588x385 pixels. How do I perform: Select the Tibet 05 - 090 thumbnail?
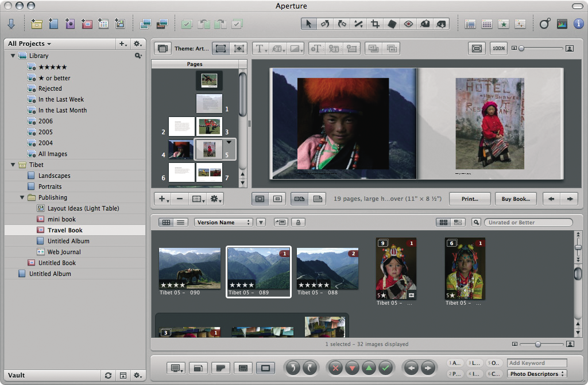pyautogui.click(x=189, y=269)
